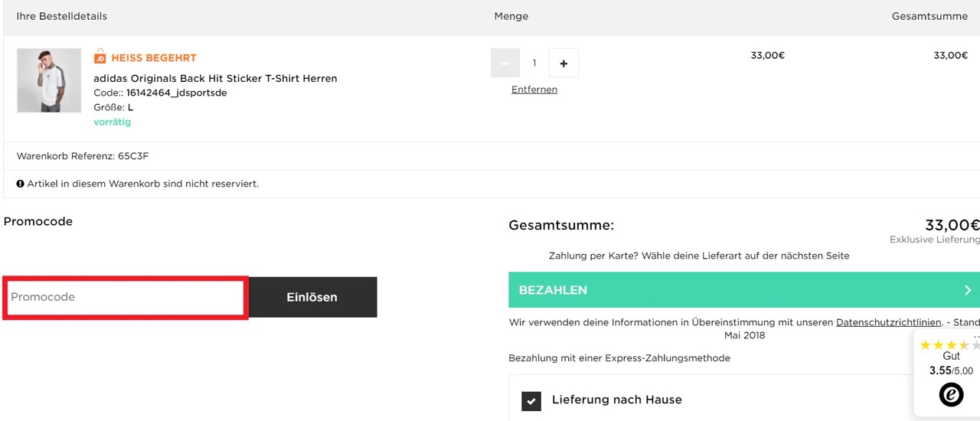The height and width of the screenshot is (421, 980).
Task: Click the Promocode section heading
Action: point(38,221)
